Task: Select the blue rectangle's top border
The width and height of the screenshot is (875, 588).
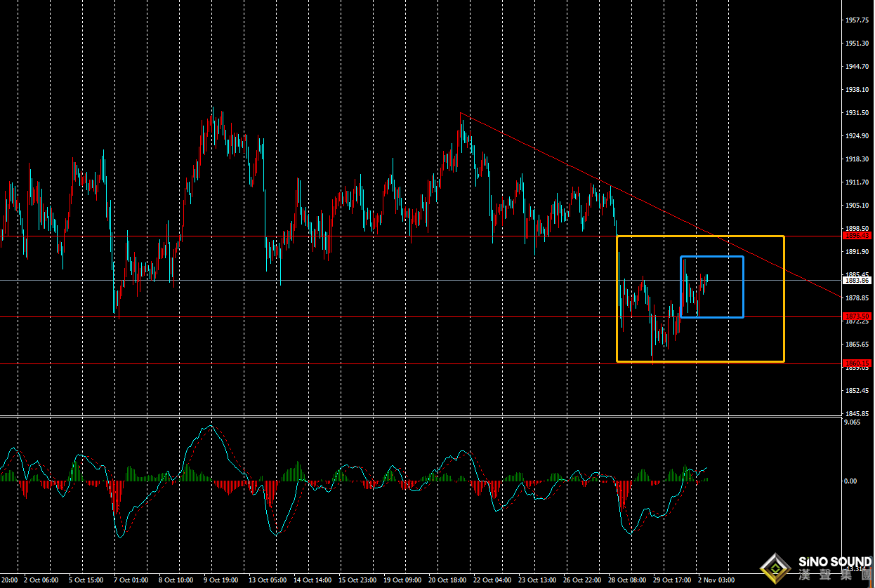Action: point(711,257)
